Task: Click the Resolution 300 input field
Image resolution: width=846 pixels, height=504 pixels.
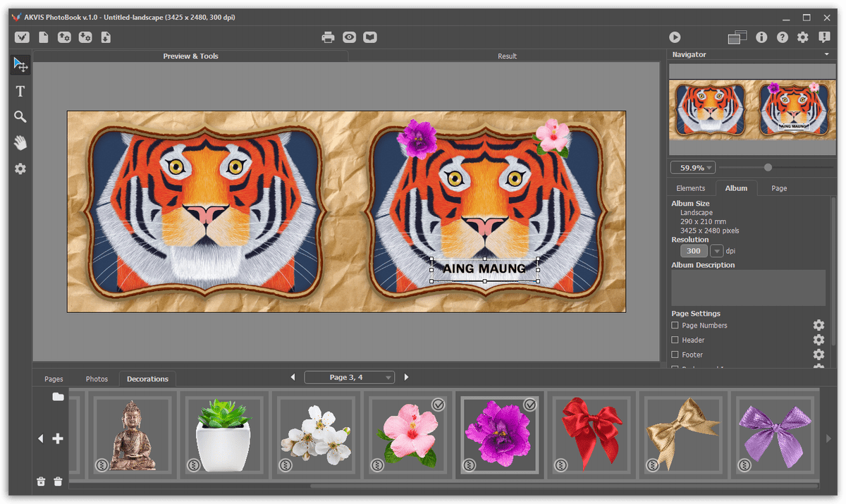Action: point(694,251)
